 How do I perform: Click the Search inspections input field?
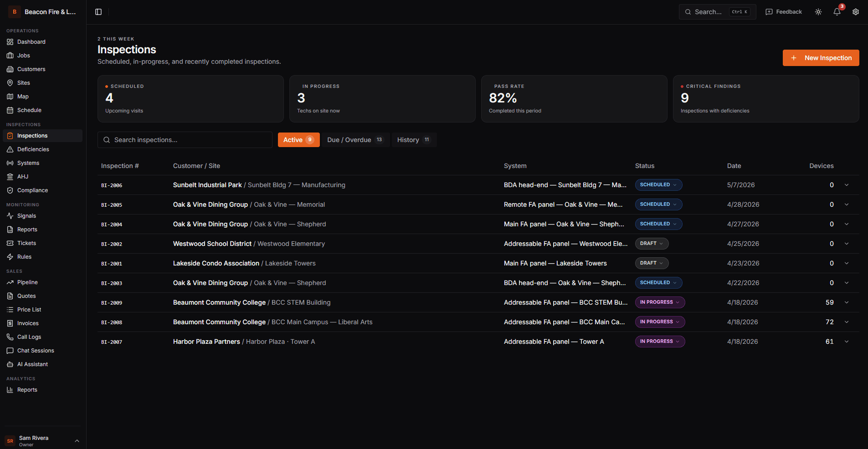tap(185, 140)
